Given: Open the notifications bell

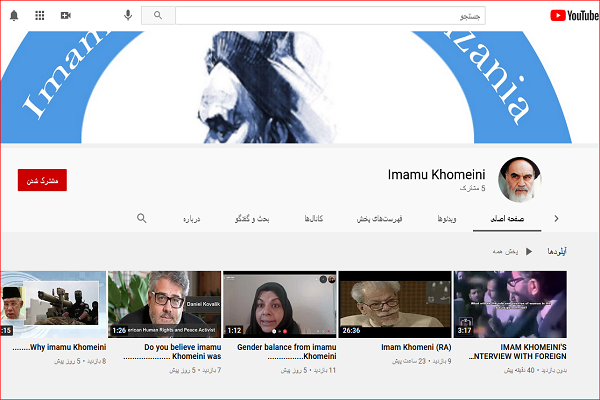Looking at the screenshot, I should pyautogui.click(x=14, y=15).
